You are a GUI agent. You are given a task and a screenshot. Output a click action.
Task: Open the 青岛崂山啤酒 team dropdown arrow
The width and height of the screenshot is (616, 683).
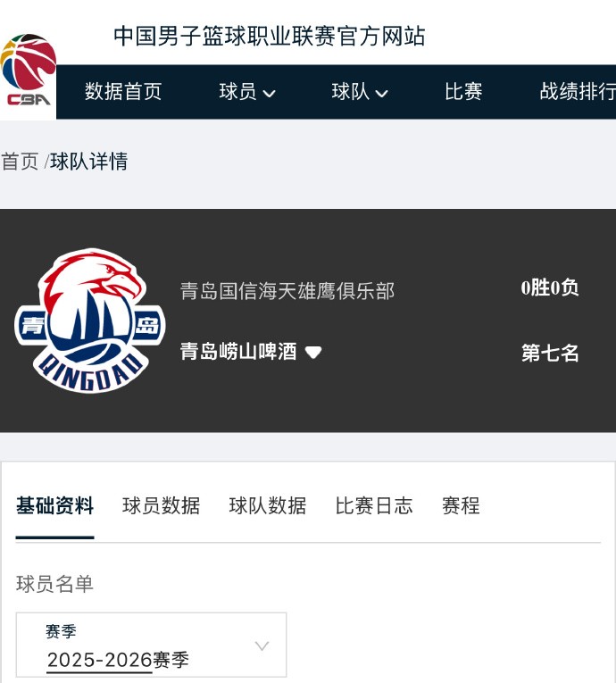pyautogui.click(x=313, y=352)
